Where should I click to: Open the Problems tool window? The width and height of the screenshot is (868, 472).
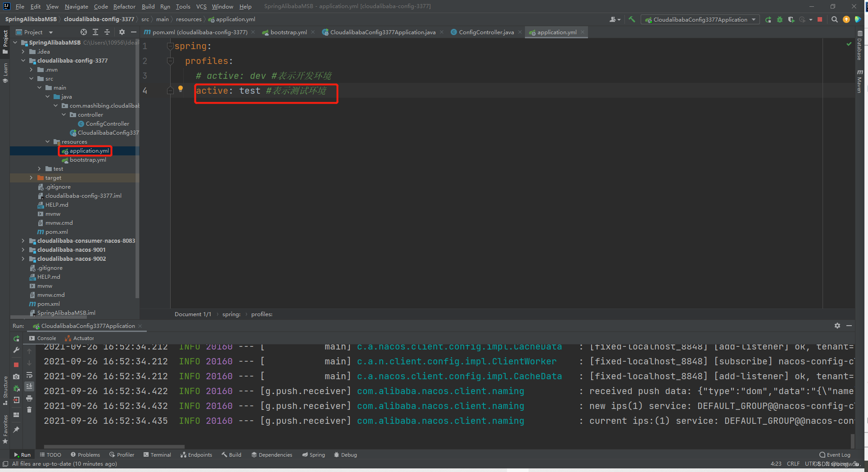click(x=86, y=454)
